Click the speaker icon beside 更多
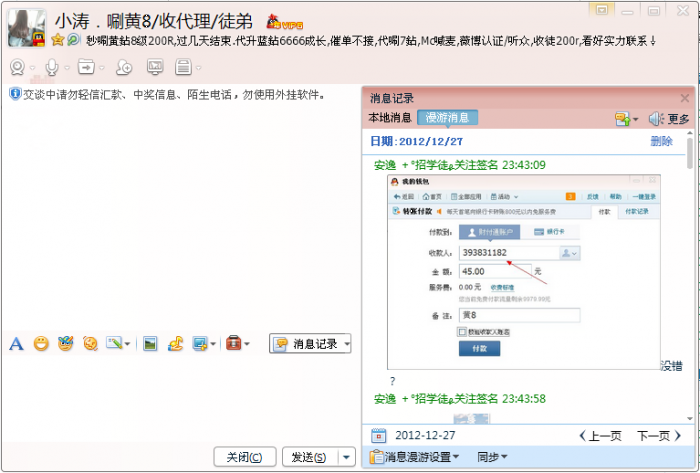This screenshot has height=473, width=700. click(x=656, y=119)
